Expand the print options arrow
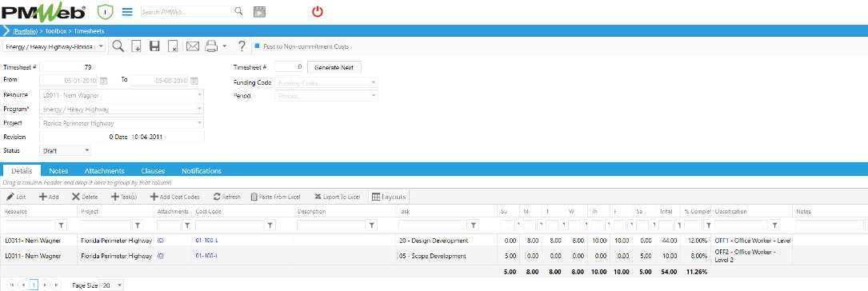The height and width of the screenshot is (291, 868). [224, 47]
